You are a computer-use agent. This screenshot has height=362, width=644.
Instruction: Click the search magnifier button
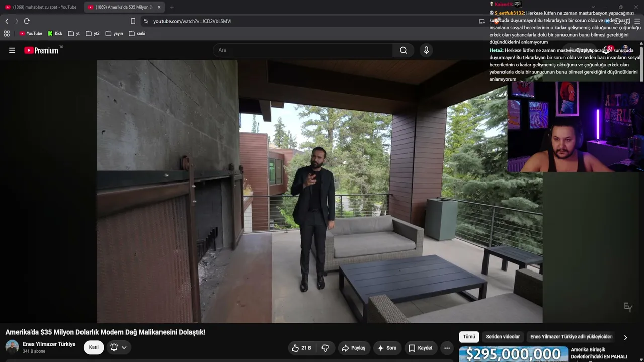(x=404, y=50)
